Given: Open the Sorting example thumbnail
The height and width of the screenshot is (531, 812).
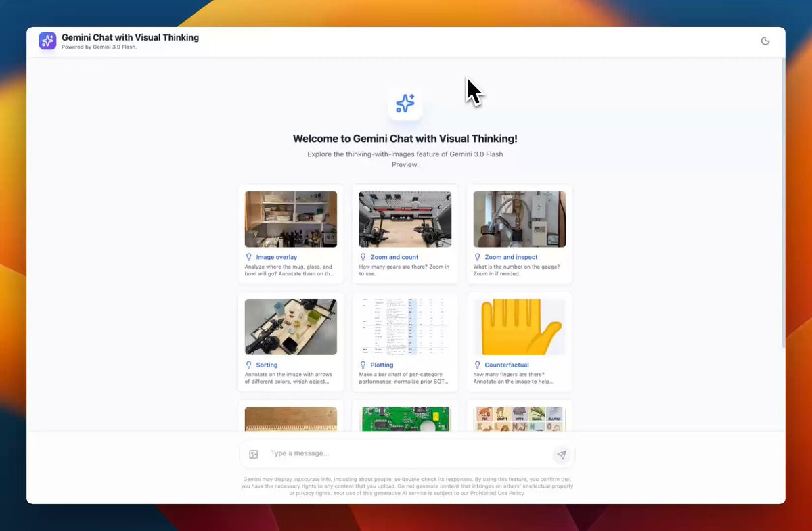Looking at the screenshot, I should coord(291,327).
